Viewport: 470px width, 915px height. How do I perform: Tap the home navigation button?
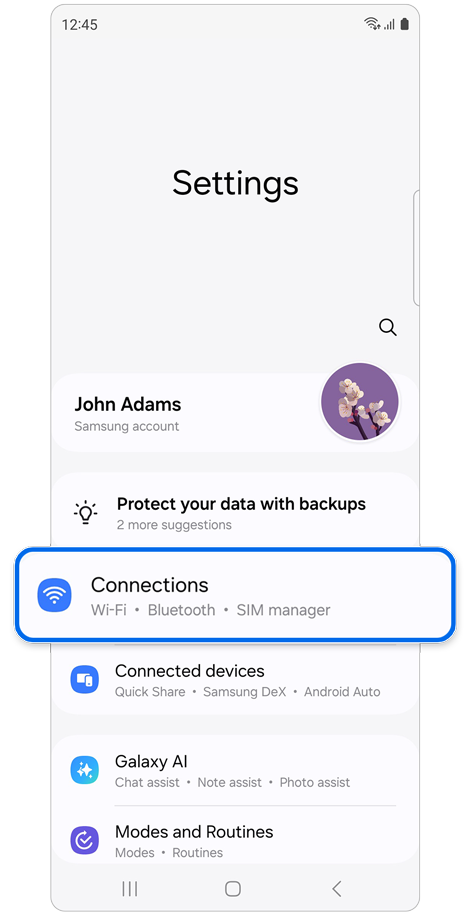tap(233, 889)
